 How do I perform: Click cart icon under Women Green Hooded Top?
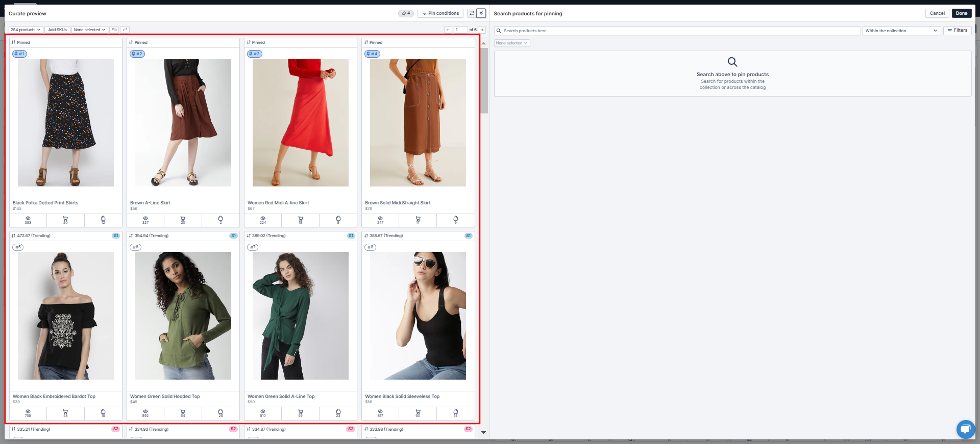click(x=183, y=411)
